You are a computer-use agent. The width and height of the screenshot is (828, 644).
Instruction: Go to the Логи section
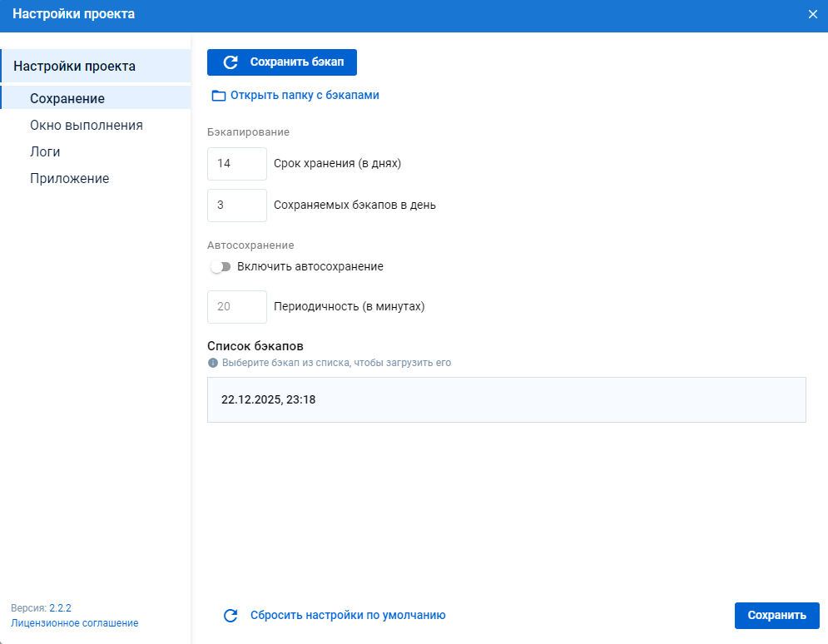(x=45, y=152)
